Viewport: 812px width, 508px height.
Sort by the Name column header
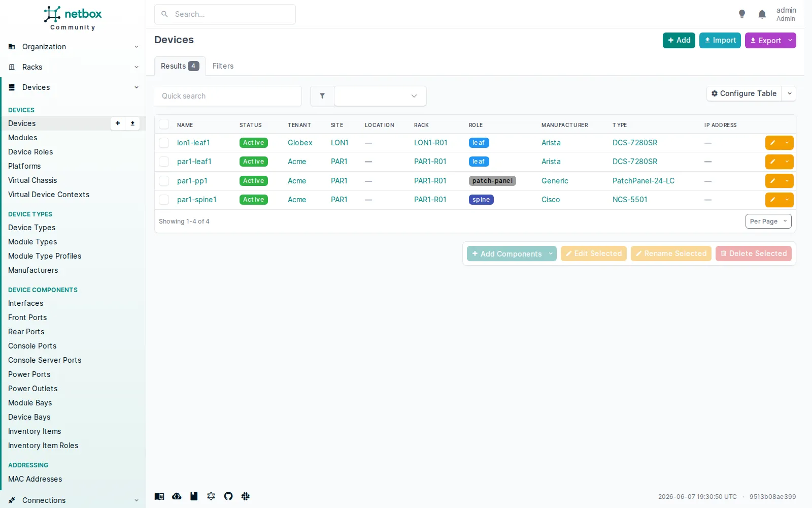click(x=185, y=125)
